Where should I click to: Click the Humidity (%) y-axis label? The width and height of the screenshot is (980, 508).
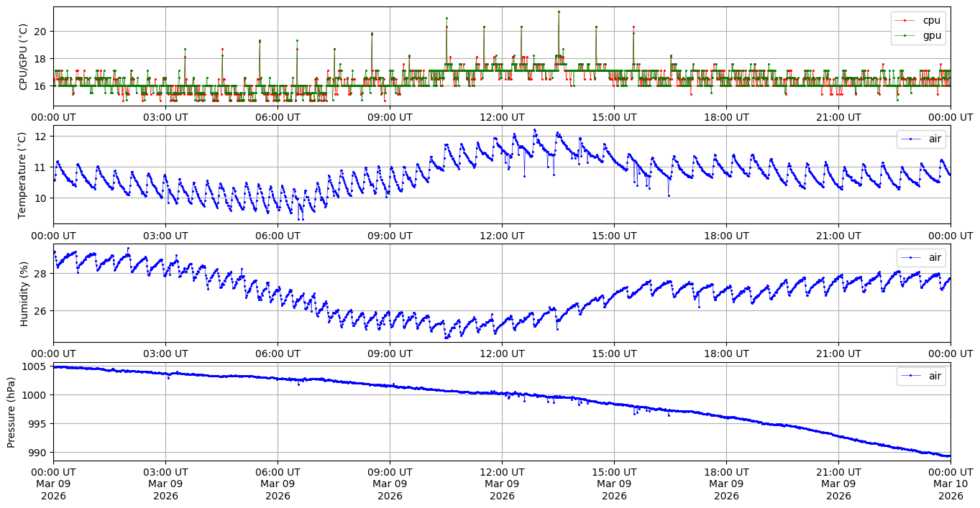point(24,293)
